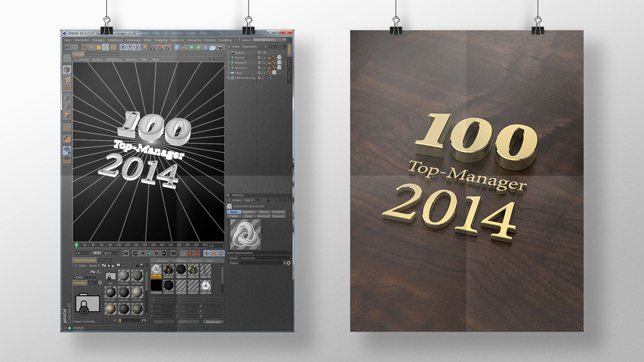Select the Scale tool in top toolbar
644x362 pixels.
pyautogui.click(x=99, y=47)
